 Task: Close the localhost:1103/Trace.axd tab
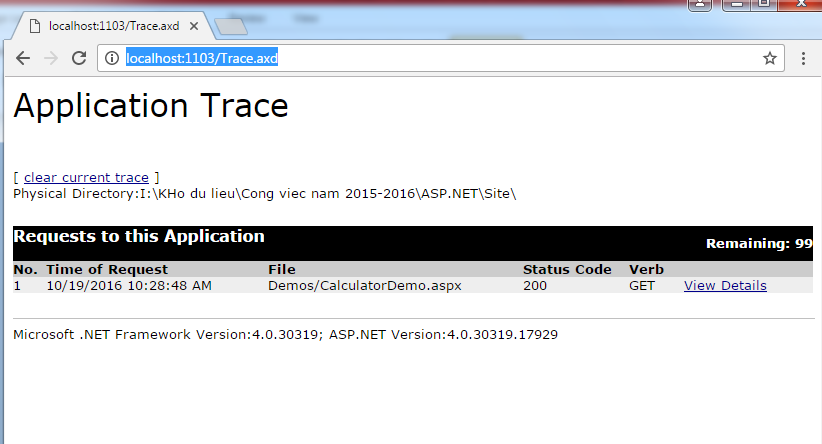tap(193, 26)
